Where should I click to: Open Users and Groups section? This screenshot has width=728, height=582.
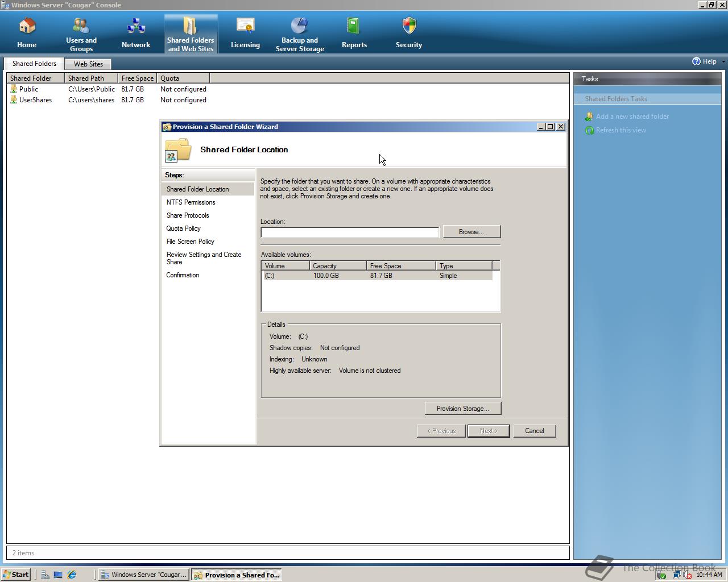pyautogui.click(x=81, y=34)
